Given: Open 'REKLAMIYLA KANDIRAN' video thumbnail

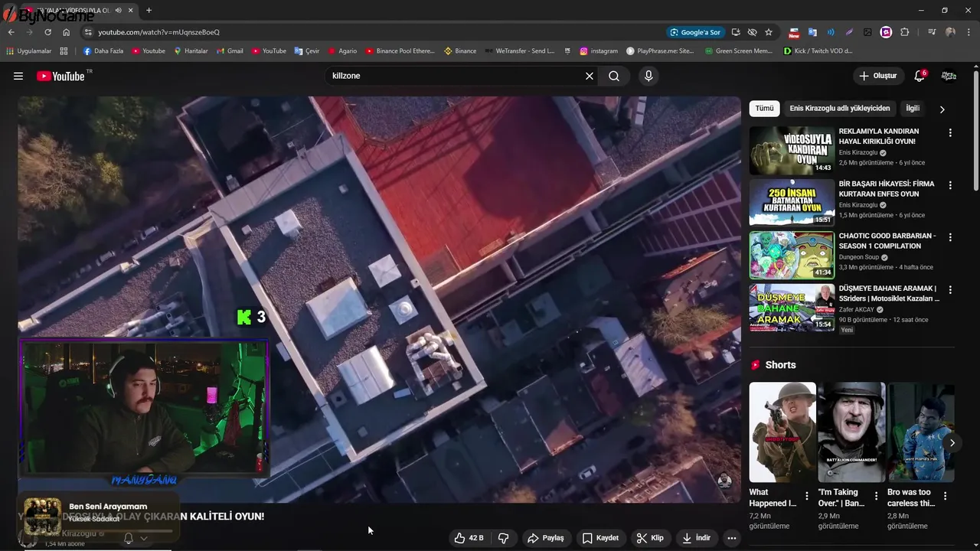Looking at the screenshot, I should point(792,151).
